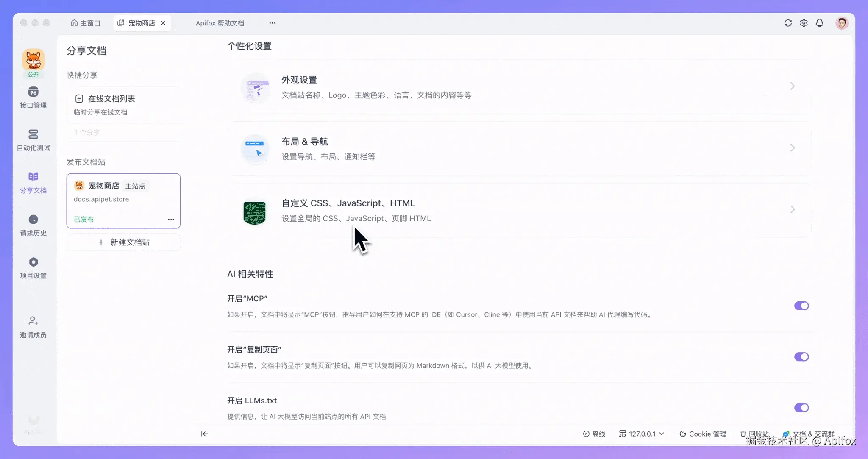Click 临时分享在线文档 description
Viewport: 868px width, 459px height.
(100, 112)
